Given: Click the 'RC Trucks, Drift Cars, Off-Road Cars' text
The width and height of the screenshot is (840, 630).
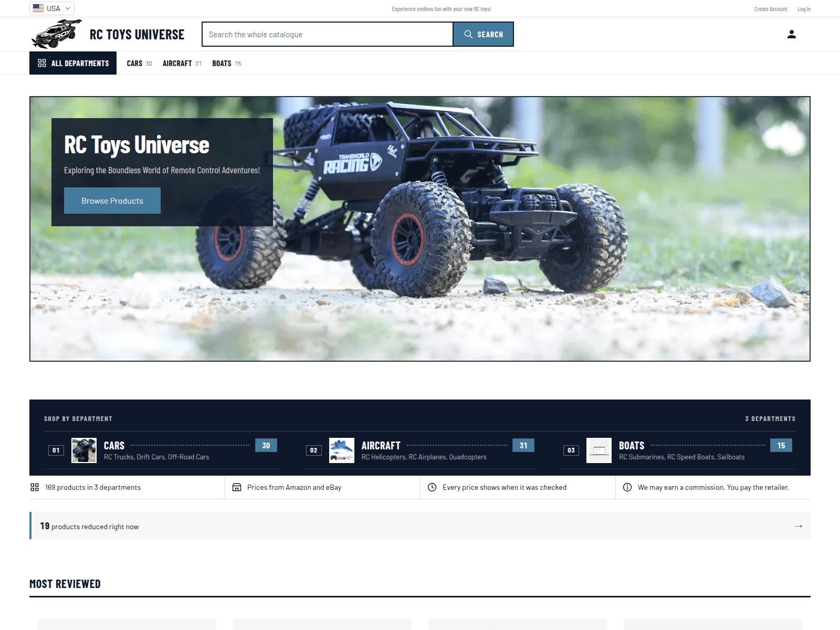Looking at the screenshot, I should pyautogui.click(x=156, y=457).
